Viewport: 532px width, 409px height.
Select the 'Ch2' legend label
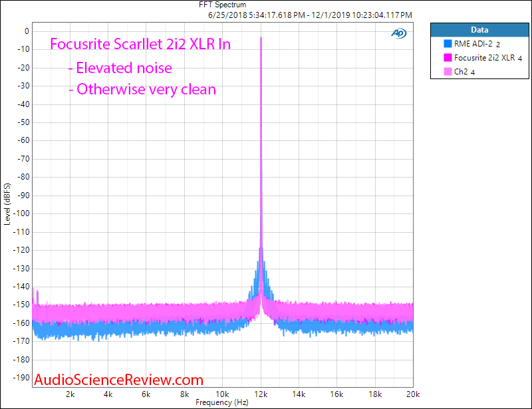click(x=461, y=72)
